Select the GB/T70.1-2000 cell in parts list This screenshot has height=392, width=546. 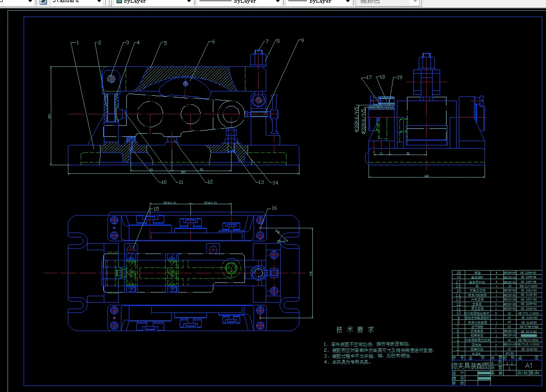click(528, 313)
